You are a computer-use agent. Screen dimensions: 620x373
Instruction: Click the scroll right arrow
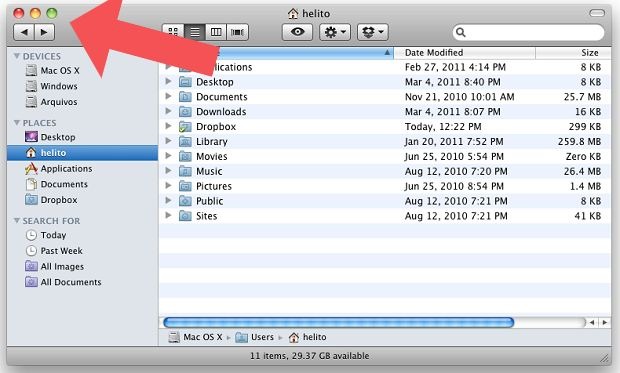605,323
